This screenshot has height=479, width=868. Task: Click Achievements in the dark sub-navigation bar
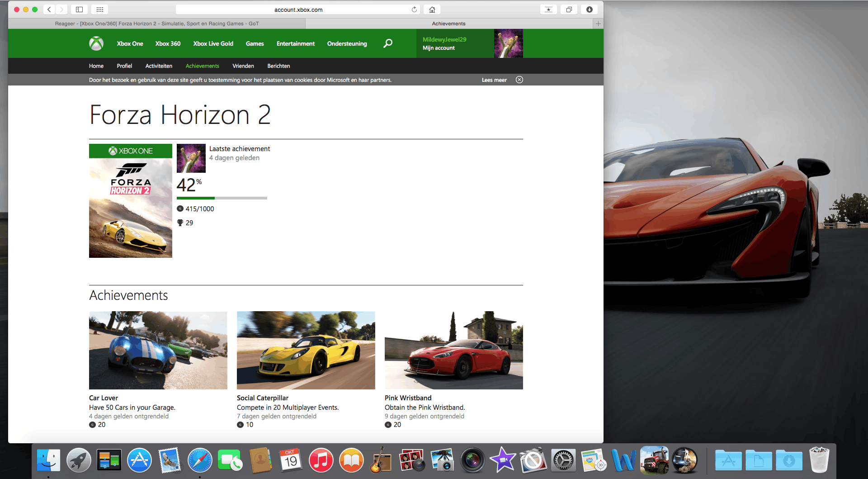202,66
